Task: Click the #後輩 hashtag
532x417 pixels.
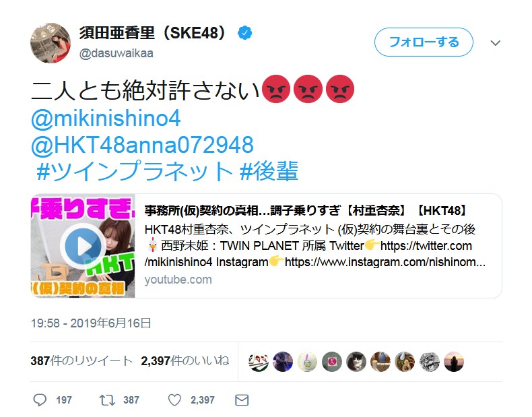Action: (269, 170)
